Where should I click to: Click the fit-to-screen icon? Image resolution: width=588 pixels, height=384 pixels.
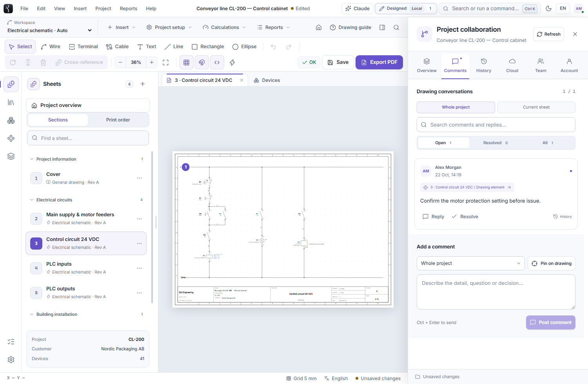pyautogui.click(x=166, y=62)
